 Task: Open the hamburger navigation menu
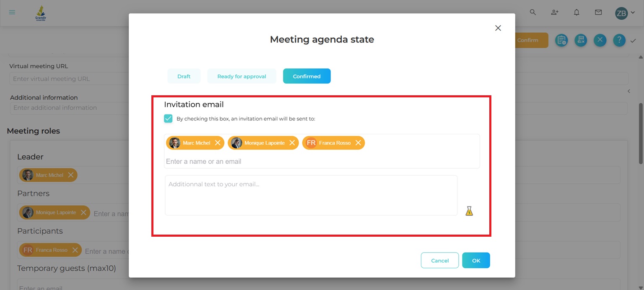click(x=12, y=12)
